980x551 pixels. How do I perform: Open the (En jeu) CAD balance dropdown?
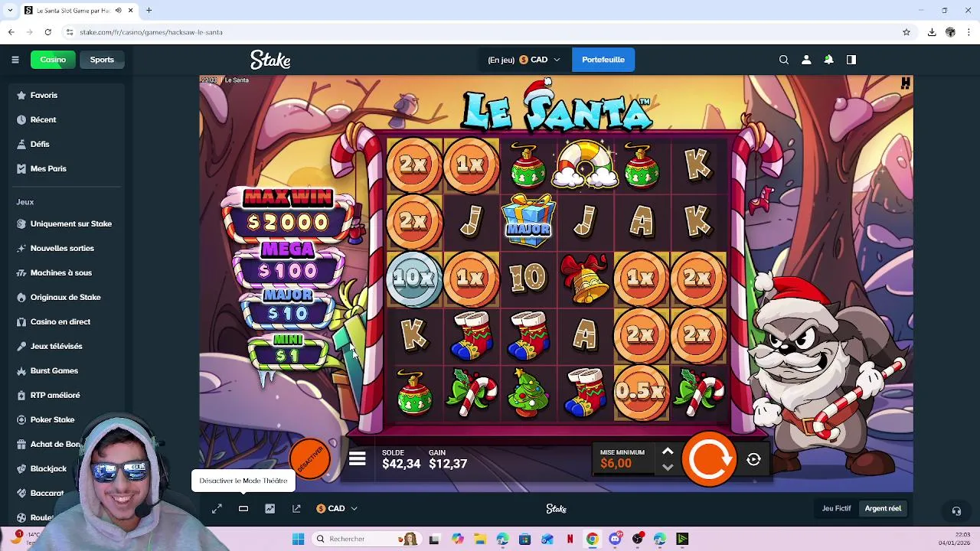click(x=524, y=60)
